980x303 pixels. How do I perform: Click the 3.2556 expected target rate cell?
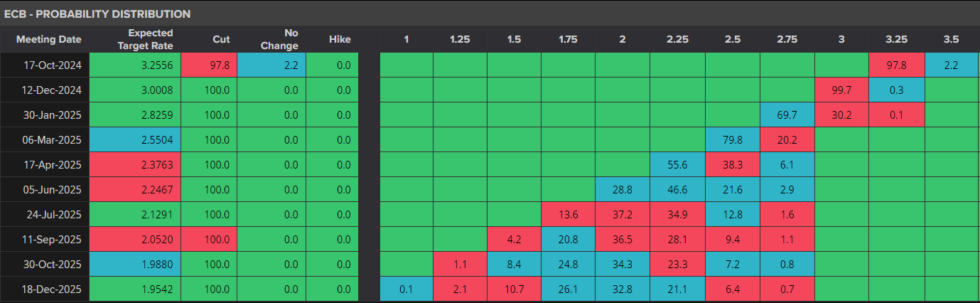click(136, 65)
